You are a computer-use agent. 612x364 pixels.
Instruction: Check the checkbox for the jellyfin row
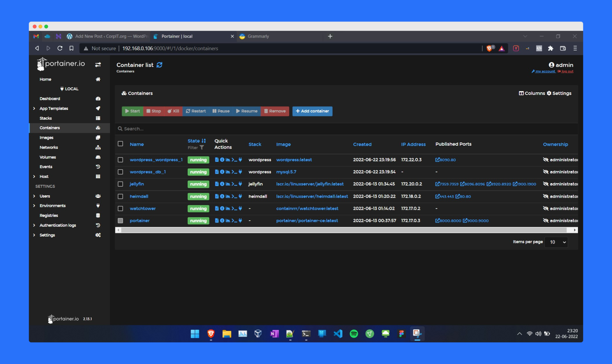point(121,184)
